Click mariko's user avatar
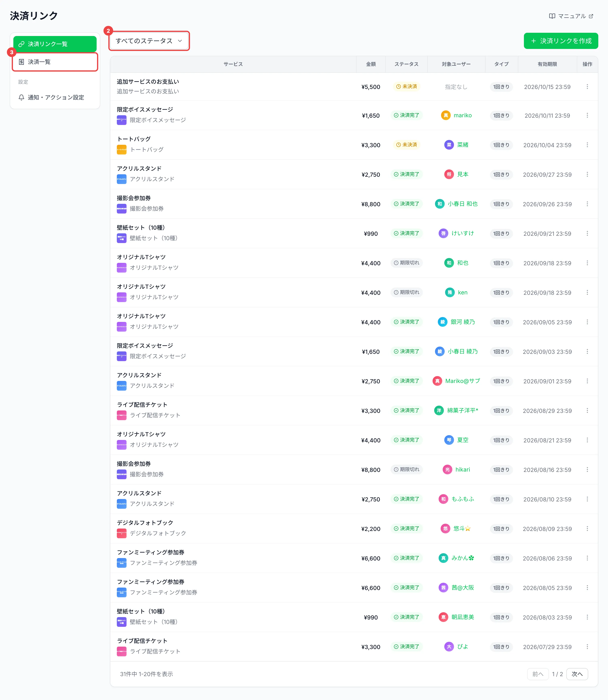Screen dimensions: 608x700 [x=445, y=115]
